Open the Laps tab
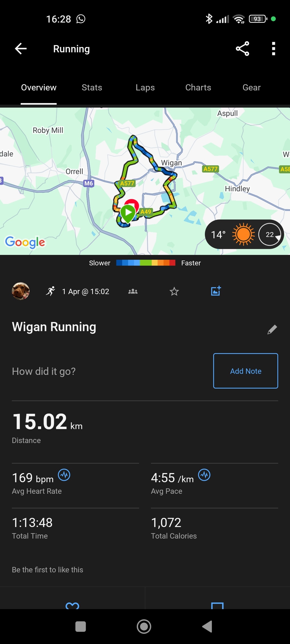 pos(145,87)
